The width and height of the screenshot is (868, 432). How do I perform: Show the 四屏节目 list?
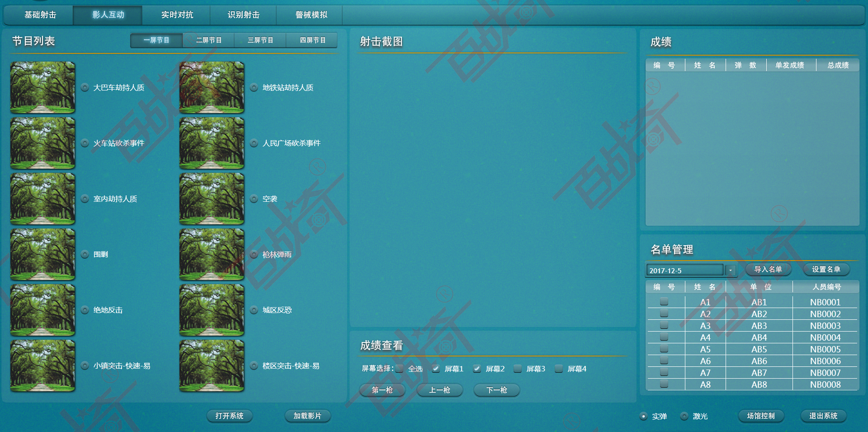click(x=312, y=40)
